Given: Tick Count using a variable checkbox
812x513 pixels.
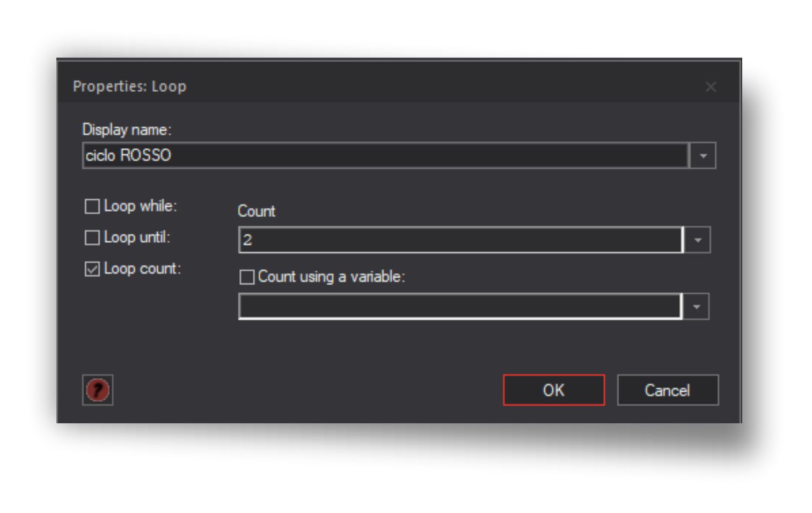Looking at the screenshot, I should point(247,277).
